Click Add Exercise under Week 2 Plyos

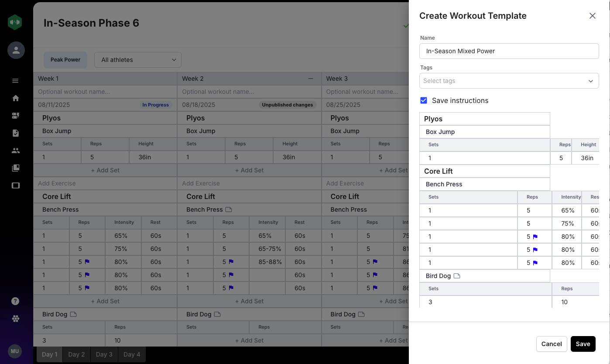(x=249, y=183)
